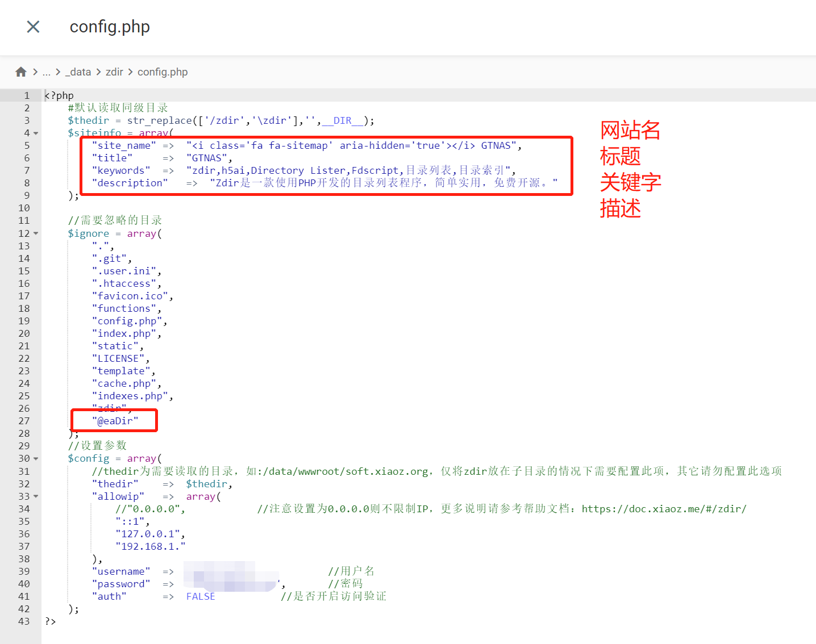Close the config.php file viewer
The height and width of the screenshot is (644, 816).
click(x=34, y=27)
